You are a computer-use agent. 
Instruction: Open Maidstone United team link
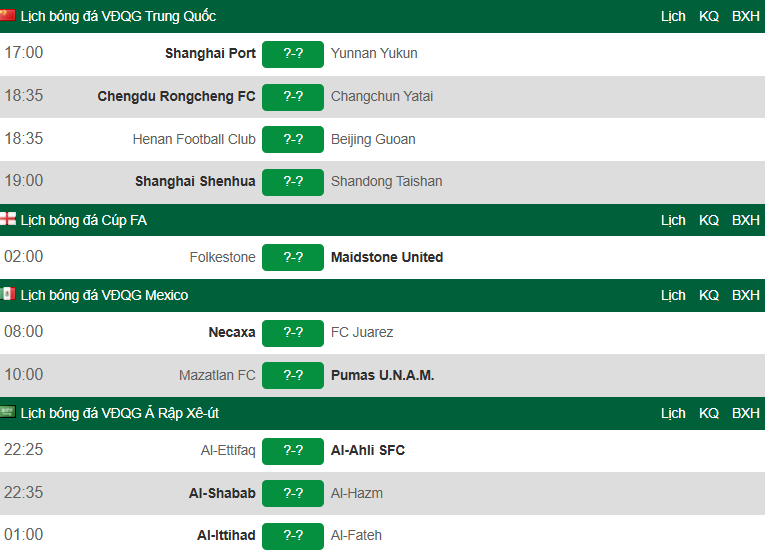pos(387,257)
